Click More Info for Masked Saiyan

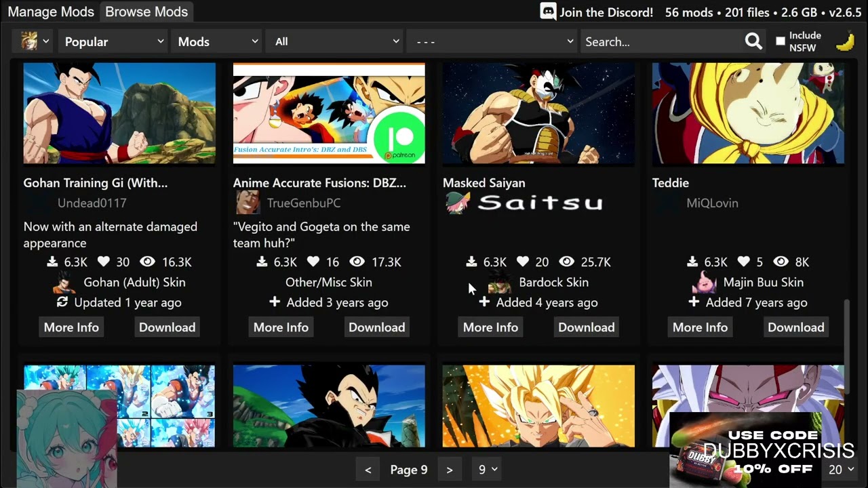pyautogui.click(x=490, y=327)
